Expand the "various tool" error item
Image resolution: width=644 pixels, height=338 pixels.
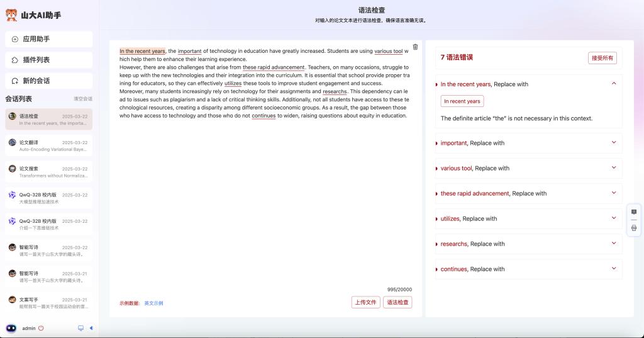[x=614, y=167]
